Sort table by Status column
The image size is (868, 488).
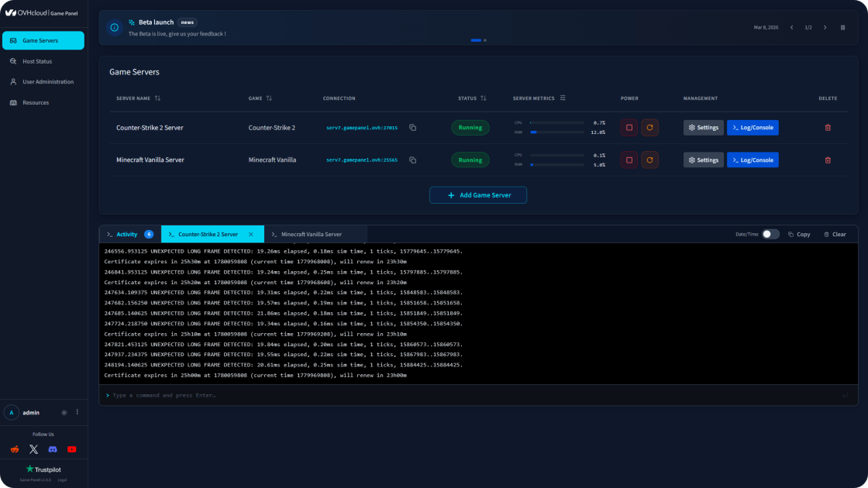(x=484, y=98)
